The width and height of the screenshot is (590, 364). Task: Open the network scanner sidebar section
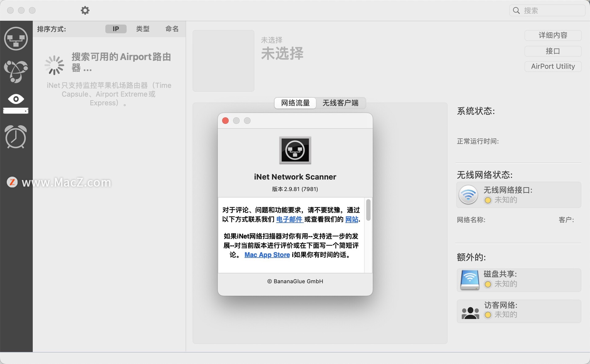tap(16, 39)
